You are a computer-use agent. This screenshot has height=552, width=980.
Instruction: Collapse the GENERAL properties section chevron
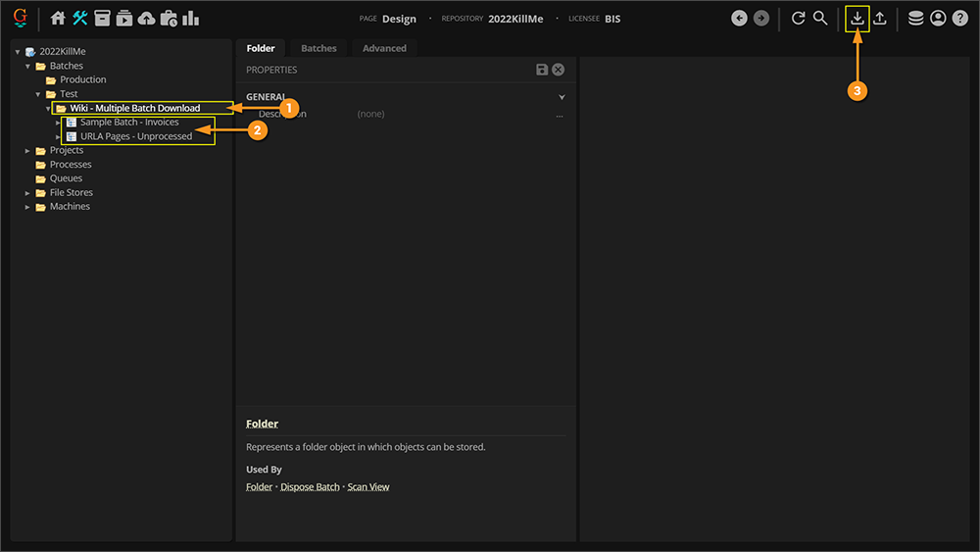[x=562, y=97]
